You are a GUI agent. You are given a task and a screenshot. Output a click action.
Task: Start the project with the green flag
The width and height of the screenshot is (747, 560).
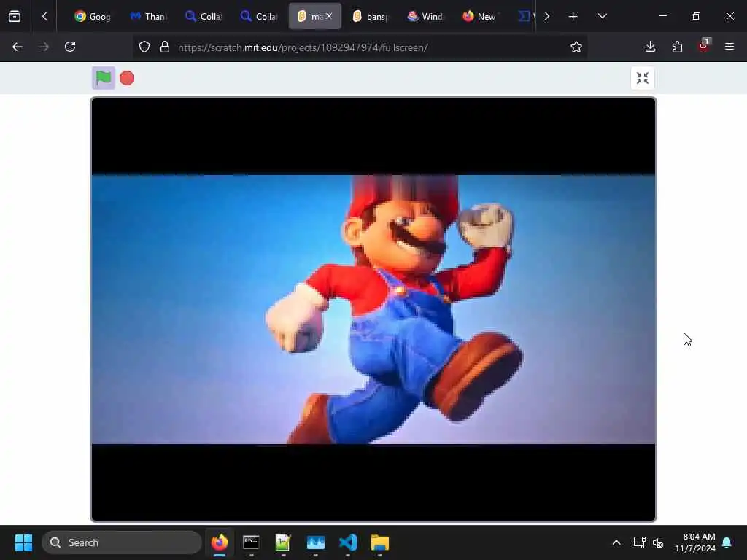point(104,78)
